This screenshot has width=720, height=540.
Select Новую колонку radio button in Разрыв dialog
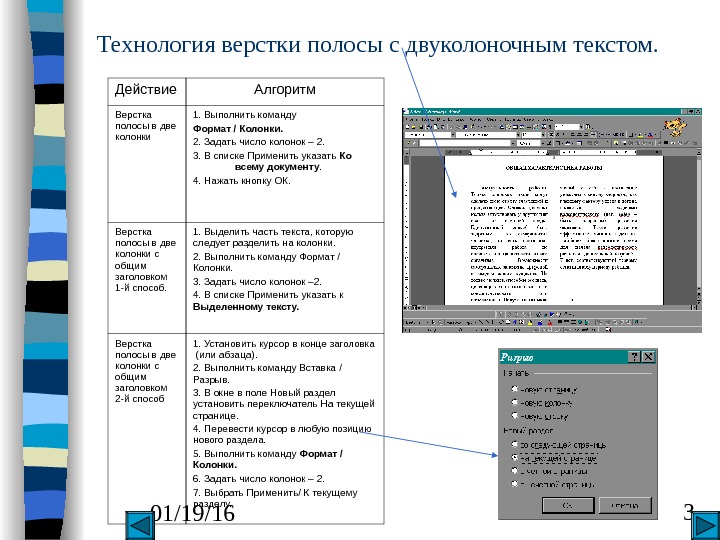[x=515, y=403]
